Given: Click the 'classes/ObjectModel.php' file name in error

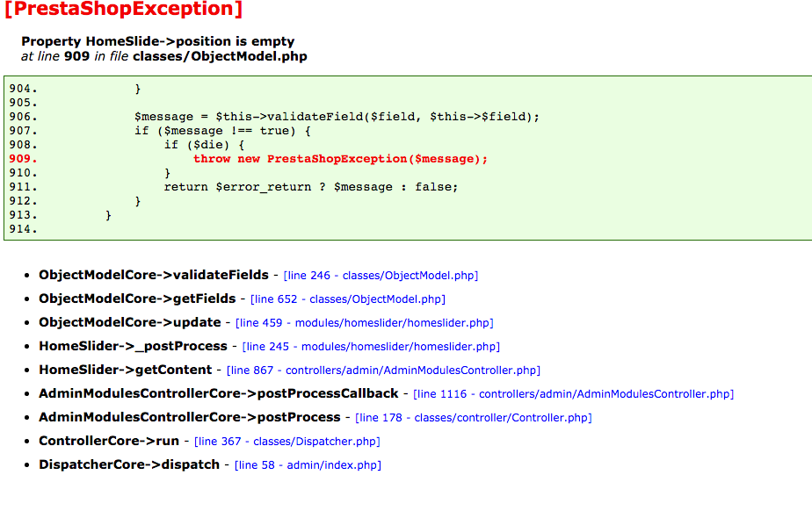Looking at the screenshot, I should coord(220,56).
